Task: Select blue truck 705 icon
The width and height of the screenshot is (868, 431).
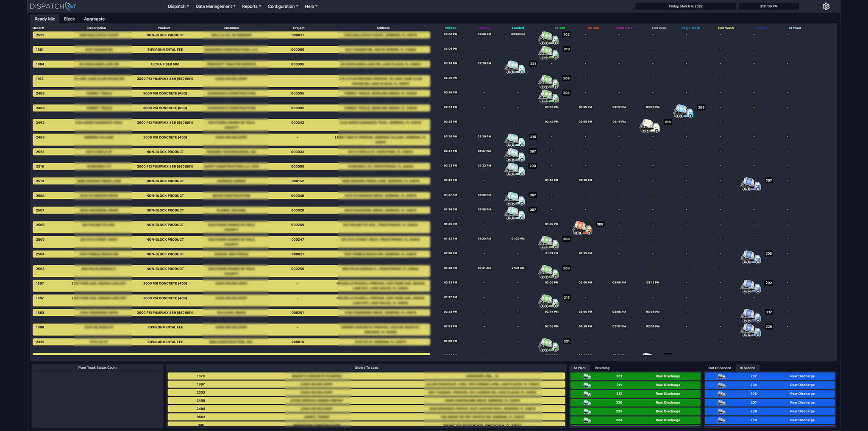Action: coord(751,257)
